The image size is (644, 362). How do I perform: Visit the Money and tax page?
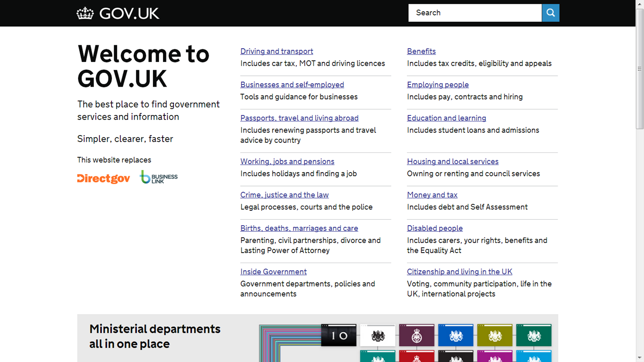[x=432, y=195]
